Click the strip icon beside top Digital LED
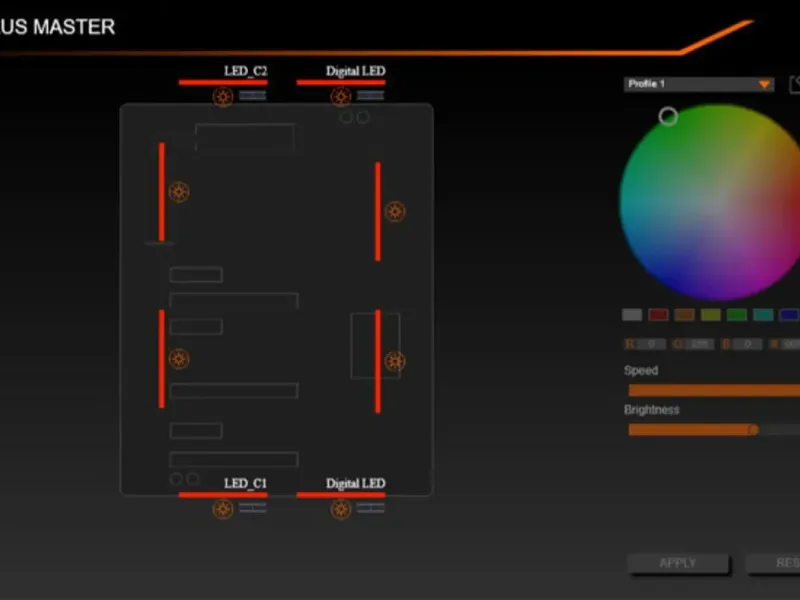The image size is (800, 600). click(x=370, y=95)
